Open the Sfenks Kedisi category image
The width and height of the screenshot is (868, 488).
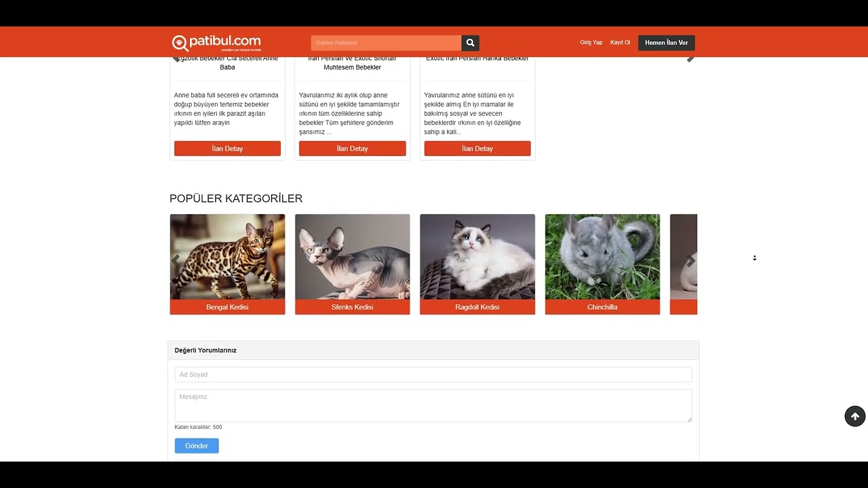353,257
